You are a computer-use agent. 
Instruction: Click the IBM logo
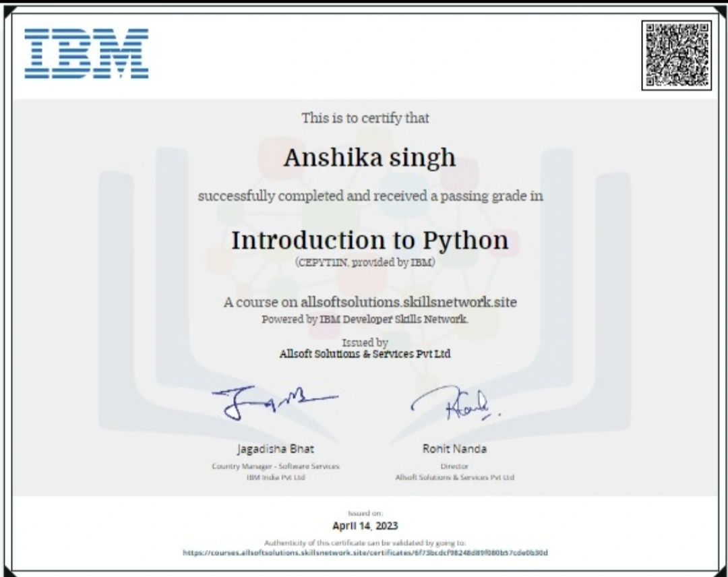[86, 53]
